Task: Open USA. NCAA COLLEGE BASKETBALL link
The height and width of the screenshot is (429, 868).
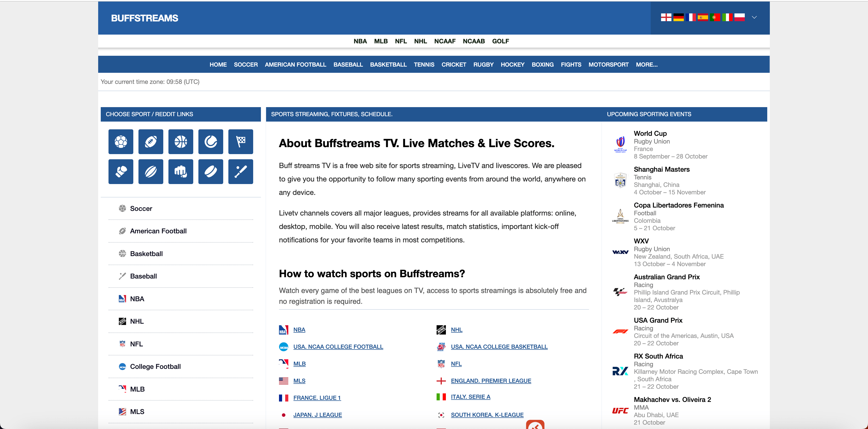Action: pyautogui.click(x=499, y=346)
